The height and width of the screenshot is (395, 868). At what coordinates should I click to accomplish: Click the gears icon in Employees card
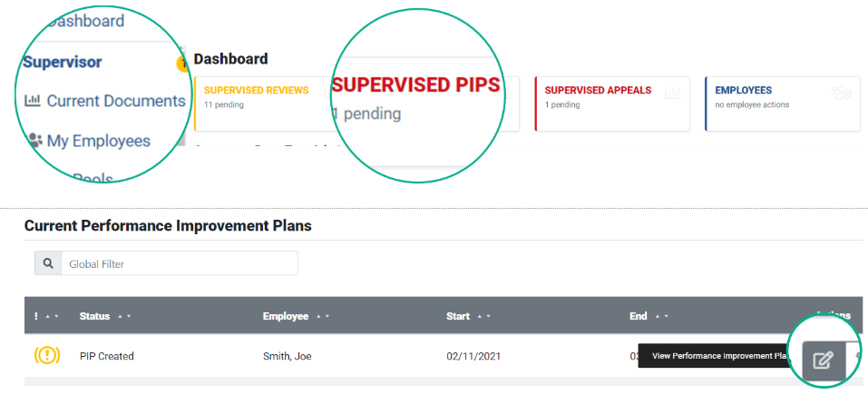842,93
